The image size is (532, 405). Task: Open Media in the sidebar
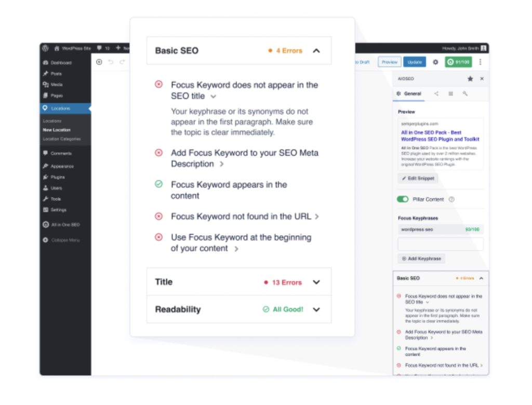(53, 85)
